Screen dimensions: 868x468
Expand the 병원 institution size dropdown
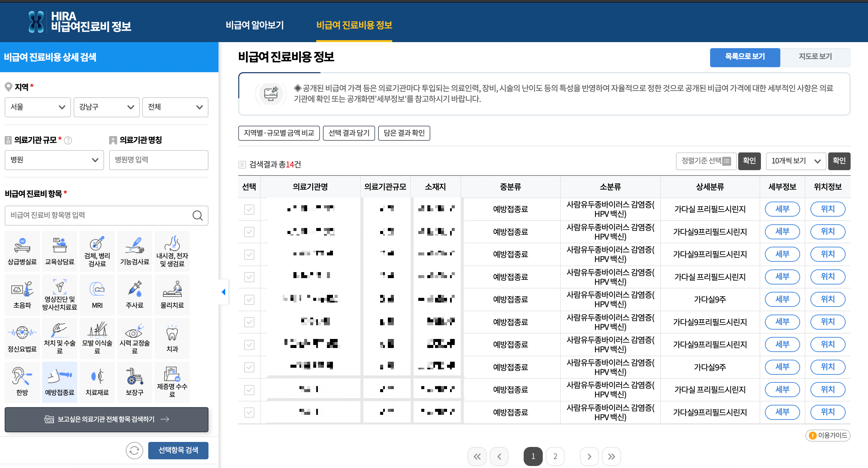[54, 160]
